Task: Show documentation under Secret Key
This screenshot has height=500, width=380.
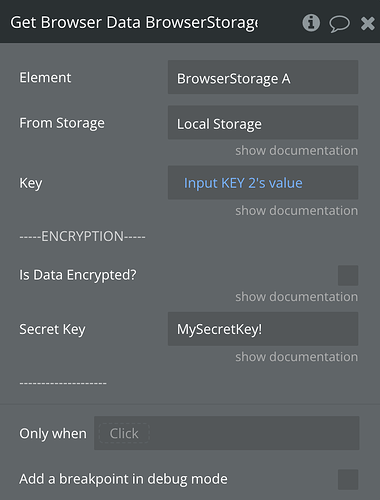Action: (297, 357)
